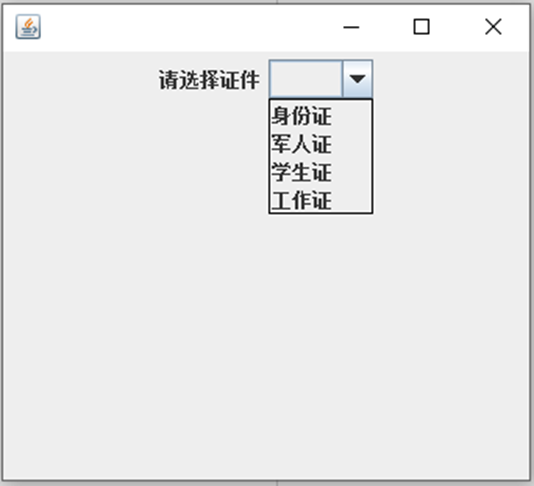Maximize the Java window

421,27
